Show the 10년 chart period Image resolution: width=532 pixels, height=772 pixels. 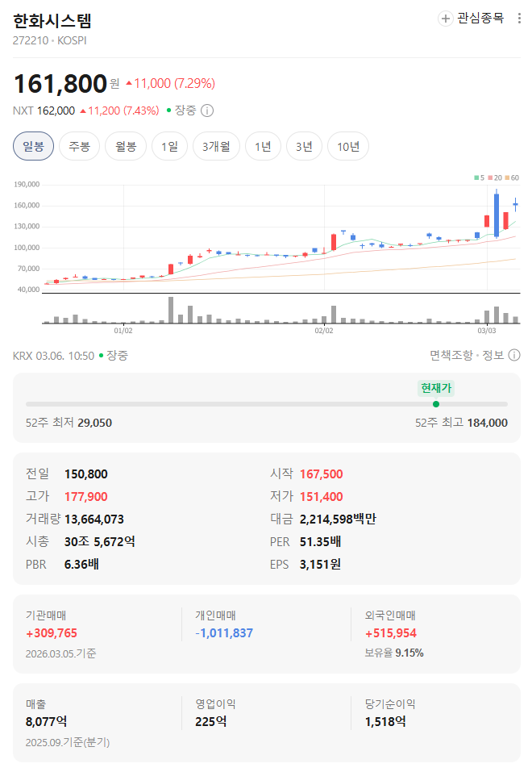tap(348, 146)
